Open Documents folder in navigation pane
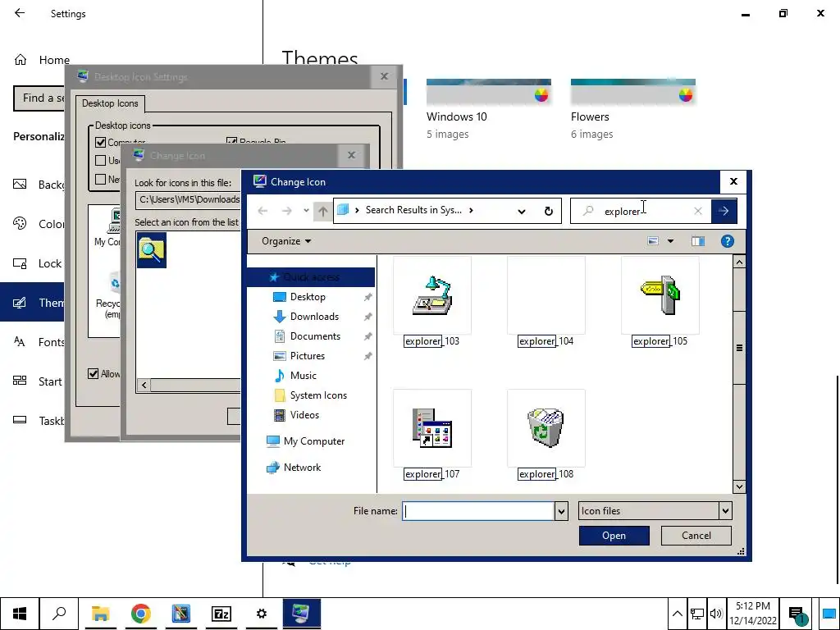Viewport: 840px width, 630px height. [315, 336]
